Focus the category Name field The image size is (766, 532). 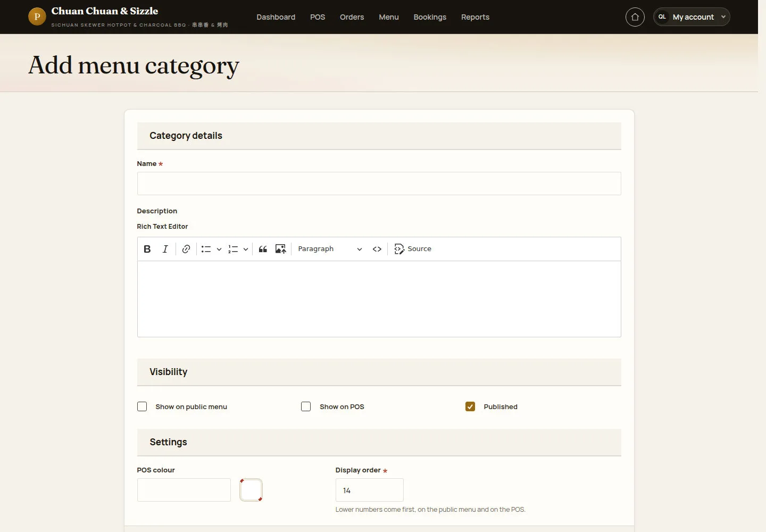[x=379, y=184]
